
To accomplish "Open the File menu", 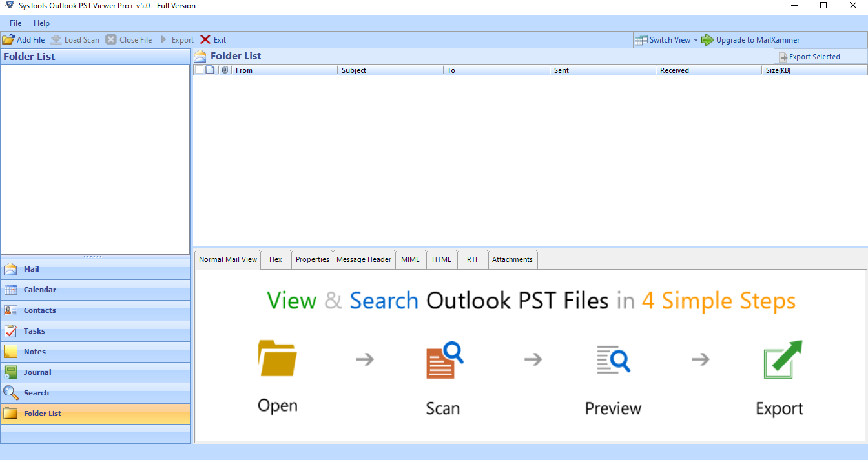I will click(x=15, y=23).
